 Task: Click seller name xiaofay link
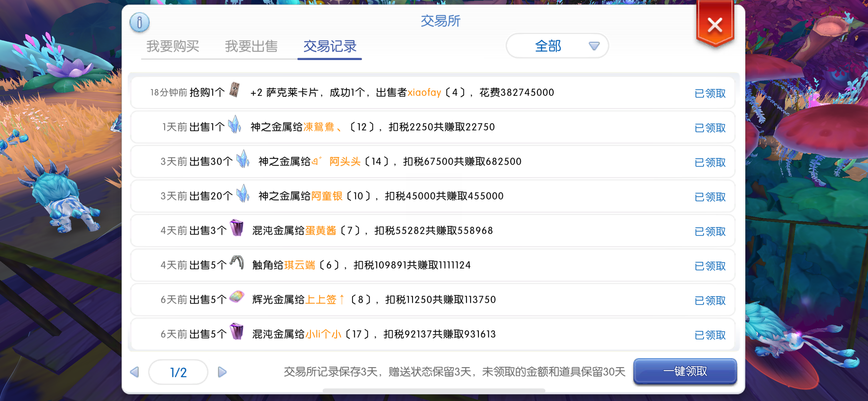click(x=424, y=92)
